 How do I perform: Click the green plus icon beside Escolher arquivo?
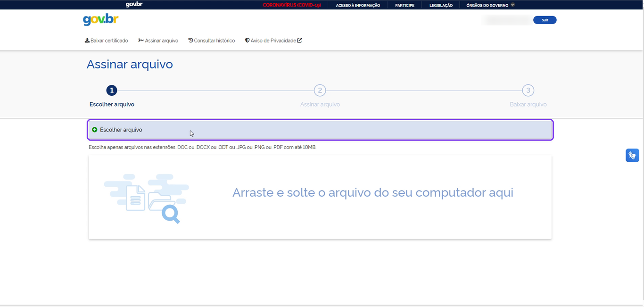(95, 130)
